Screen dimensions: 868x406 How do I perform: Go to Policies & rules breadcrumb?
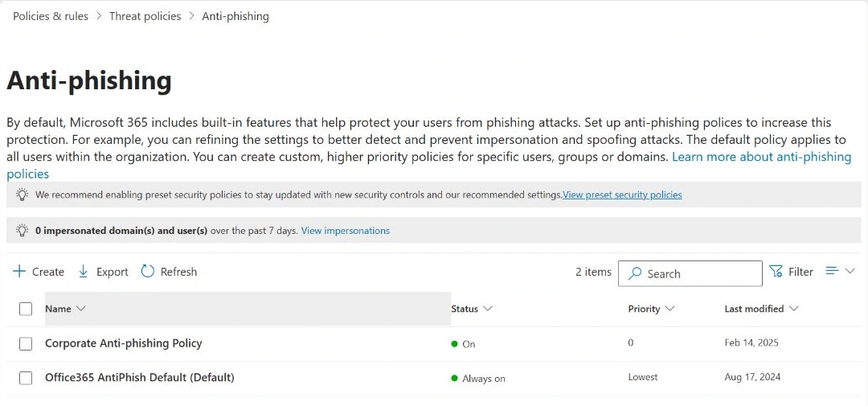click(51, 16)
